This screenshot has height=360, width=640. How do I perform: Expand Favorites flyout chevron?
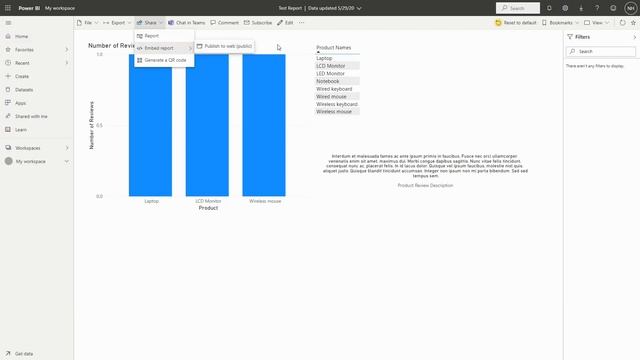(67, 50)
